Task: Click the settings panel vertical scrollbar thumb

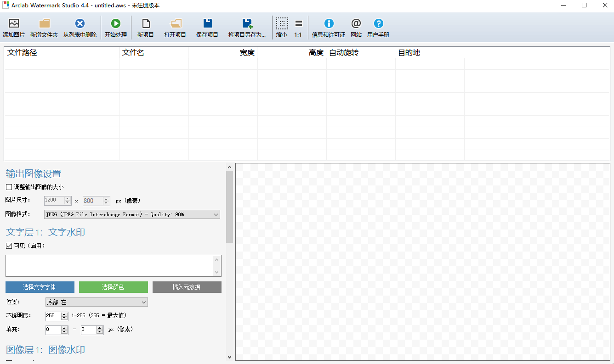Action: coord(230,207)
